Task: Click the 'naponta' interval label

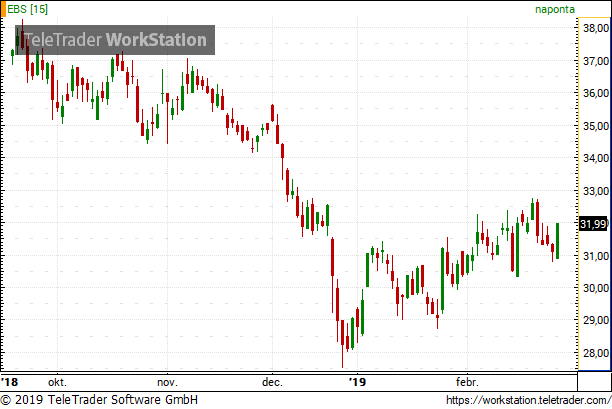Action: pos(555,9)
